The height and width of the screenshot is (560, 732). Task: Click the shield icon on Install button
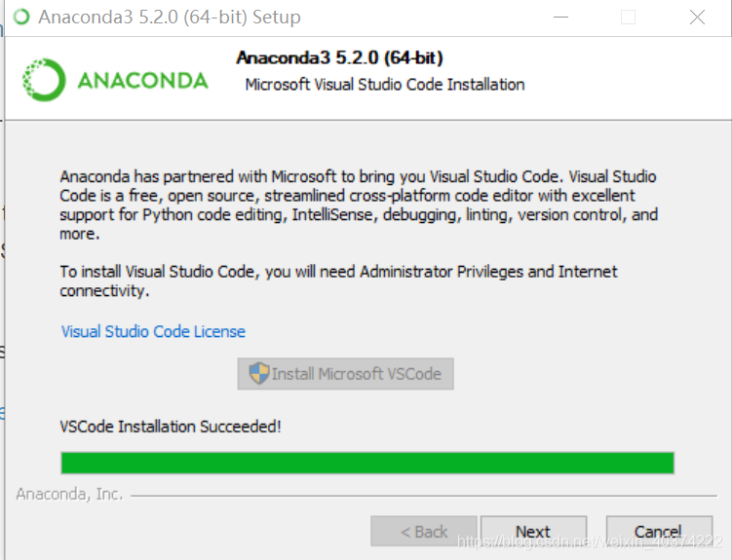click(x=259, y=374)
